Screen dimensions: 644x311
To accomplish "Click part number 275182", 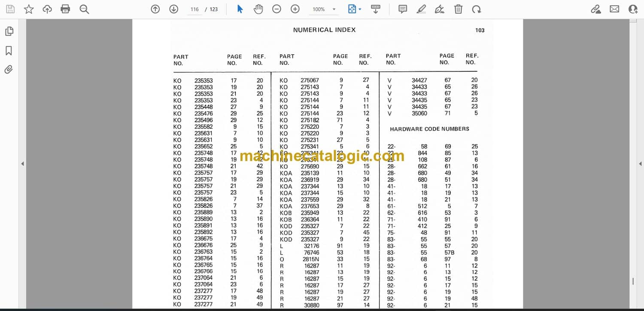I will coord(310,120).
